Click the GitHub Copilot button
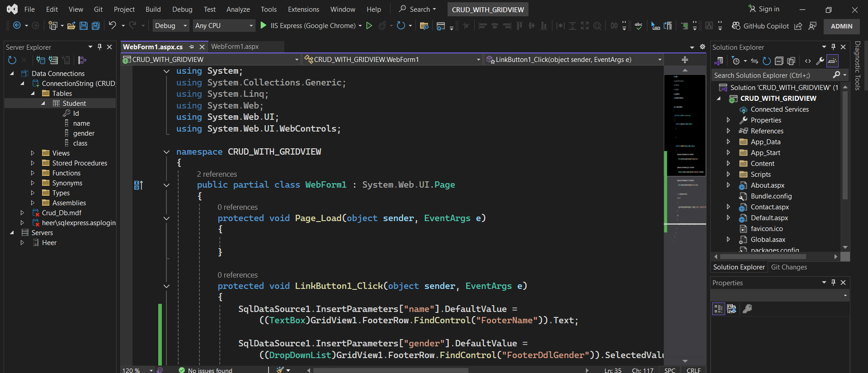 pos(760,26)
